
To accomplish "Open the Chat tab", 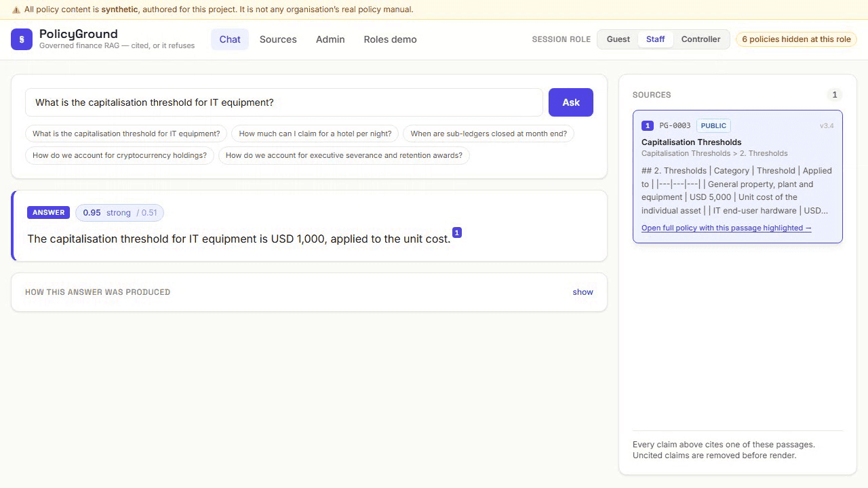I will (x=230, y=39).
